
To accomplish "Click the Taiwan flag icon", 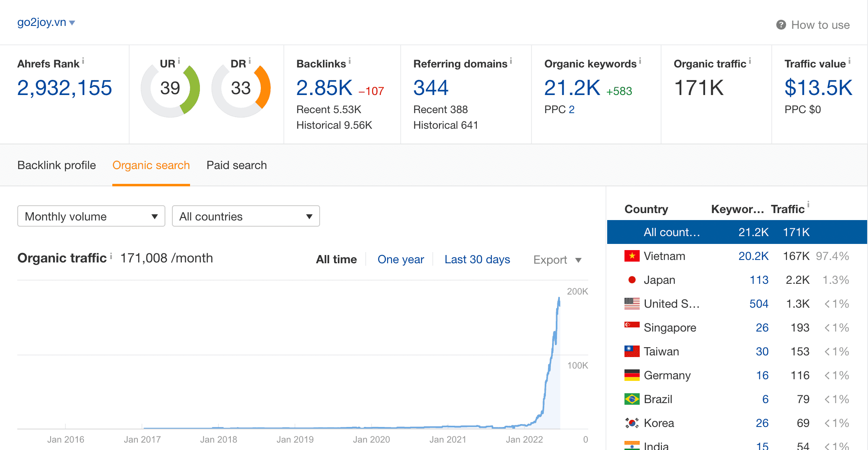I will (632, 351).
